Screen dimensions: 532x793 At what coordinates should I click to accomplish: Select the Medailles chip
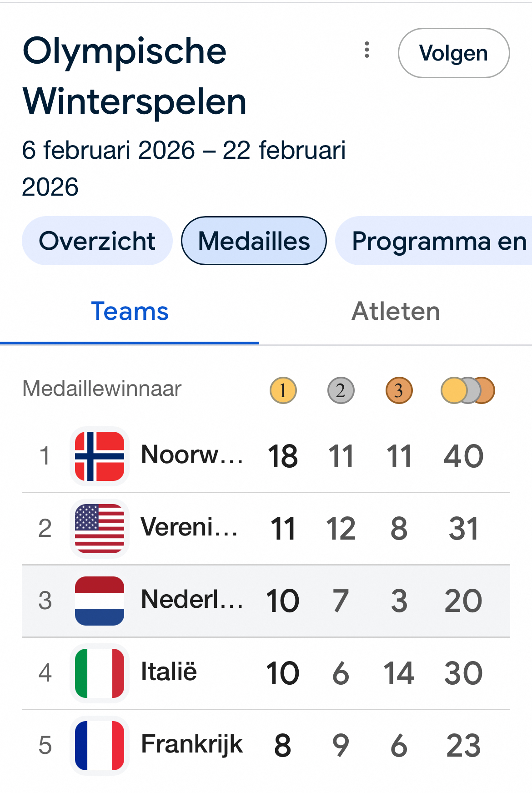coord(254,241)
